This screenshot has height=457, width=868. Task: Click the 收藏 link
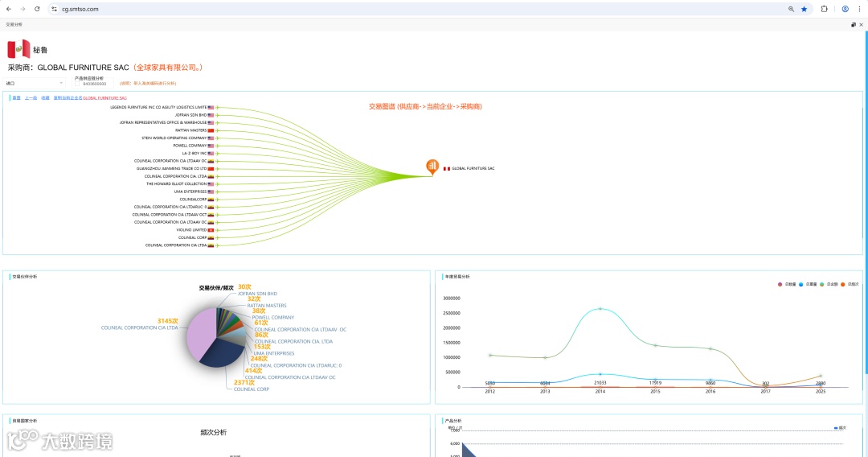(x=45, y=98)
